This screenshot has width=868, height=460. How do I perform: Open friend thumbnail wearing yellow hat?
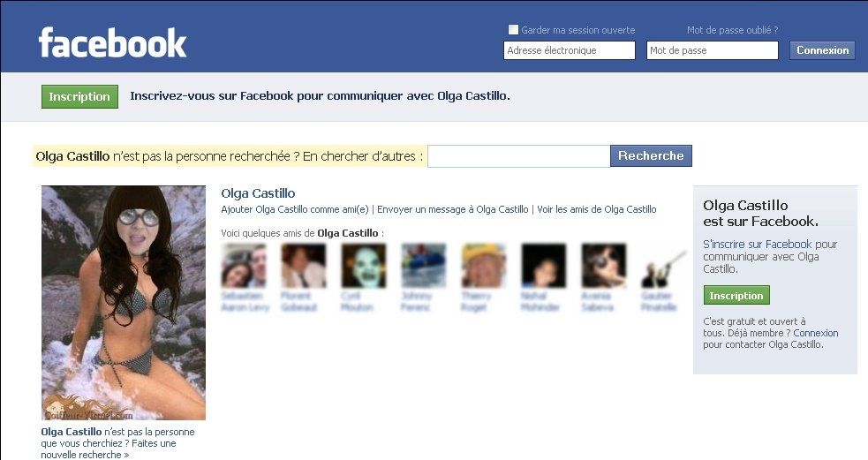pos(484,266)
